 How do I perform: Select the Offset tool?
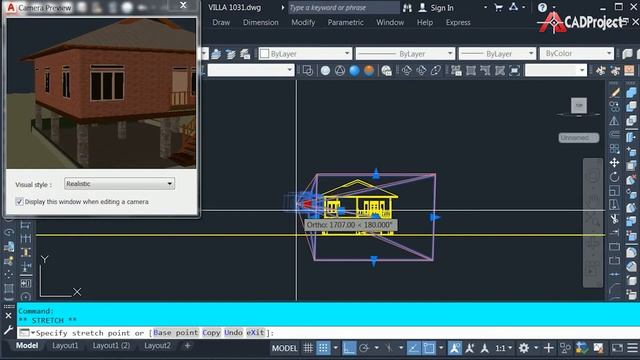tap(615, 134)
